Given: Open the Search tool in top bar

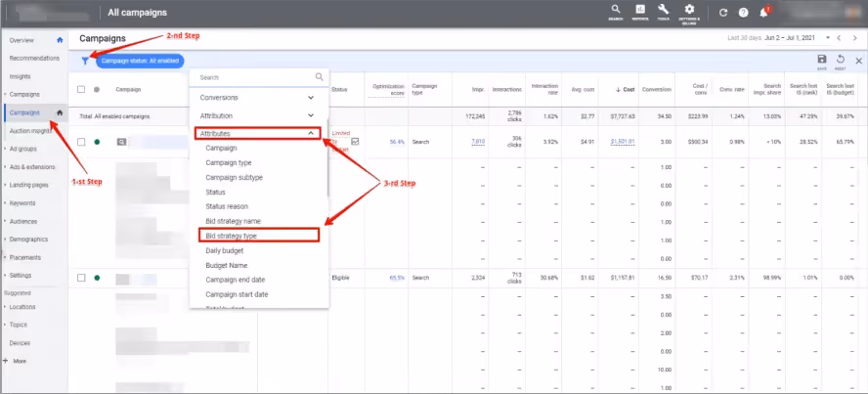Looking at the screenshot, I should [x=616, y=11].
